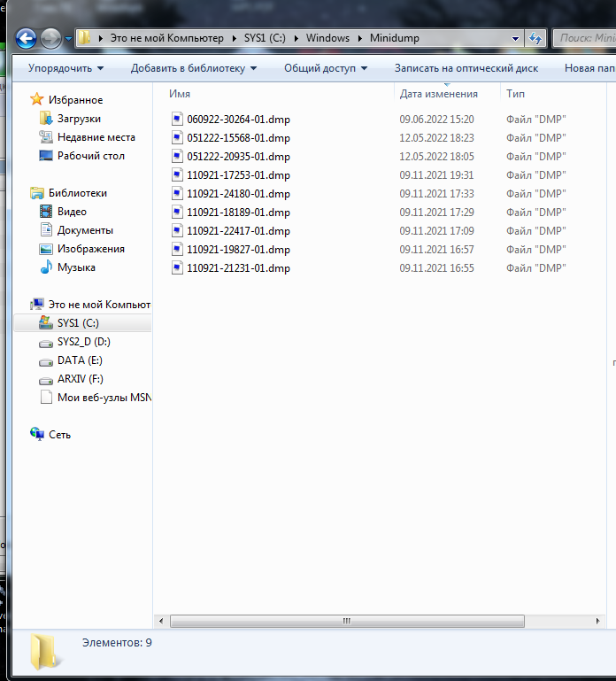Select file 110921-21231-01.dmp
Screen dimensions: 616x681
click(x=238, y=268)
